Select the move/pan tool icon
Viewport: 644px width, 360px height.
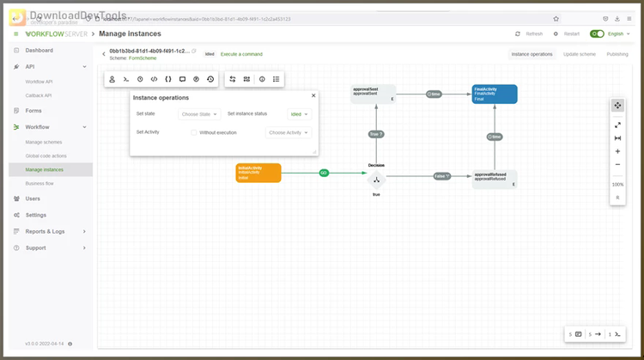(x=617, y=106)
